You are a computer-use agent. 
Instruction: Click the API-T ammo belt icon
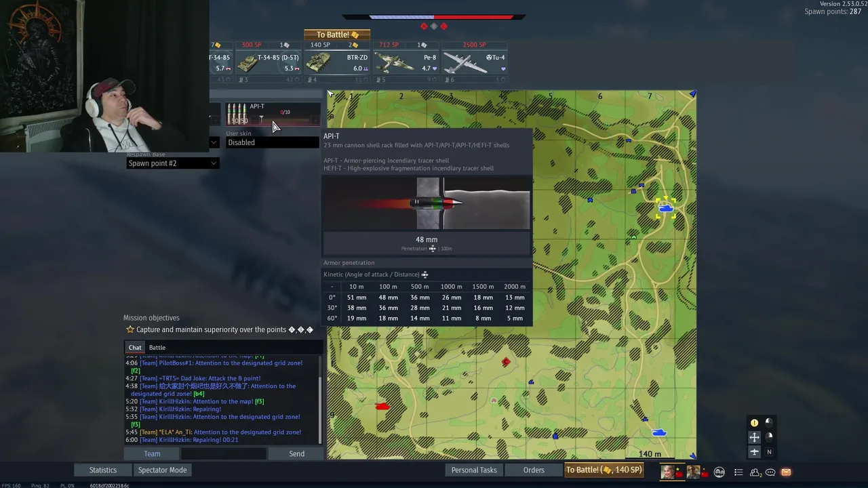coord(237,115)
